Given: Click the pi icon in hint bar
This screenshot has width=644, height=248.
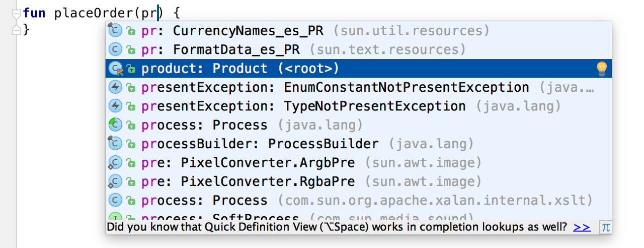Looking at the screenshot, I should click(606, 227).
